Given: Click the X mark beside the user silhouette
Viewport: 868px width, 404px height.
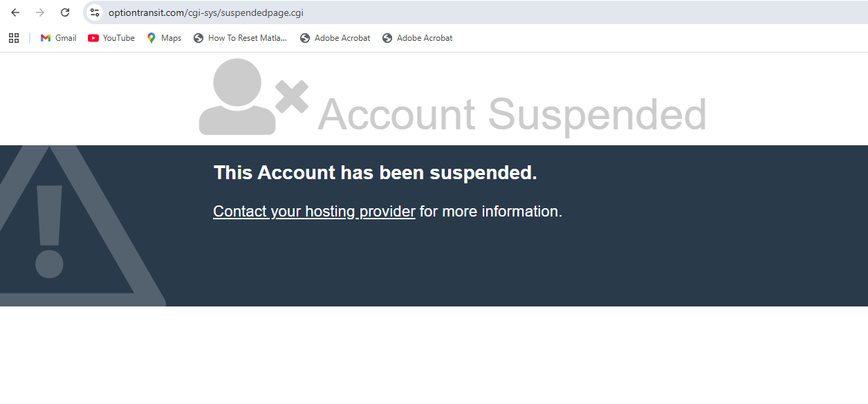Looking at the screenshot, I should 292,97.
